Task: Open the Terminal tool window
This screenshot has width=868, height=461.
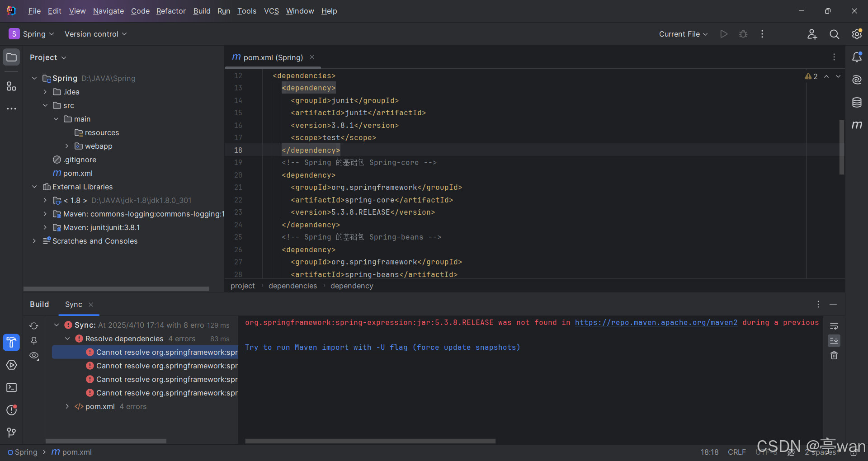Action: [11, 388]
